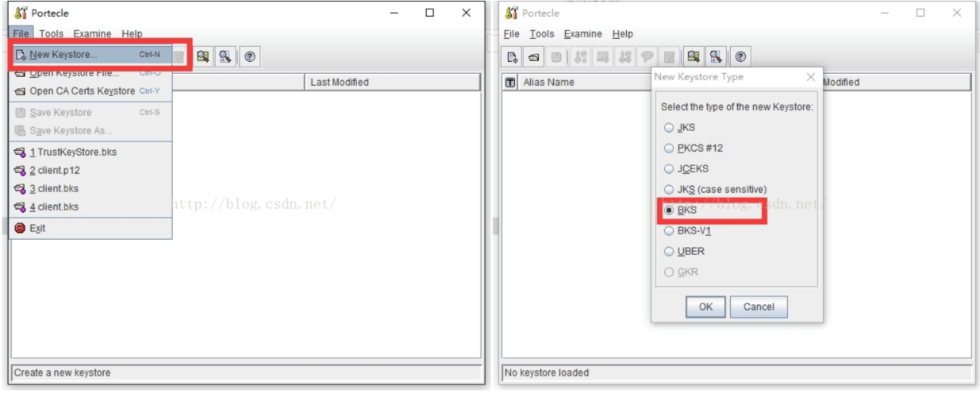Pick the BKS-V1 radio option
The width and height of the screenshot is (980, 394).
[687, 230]
